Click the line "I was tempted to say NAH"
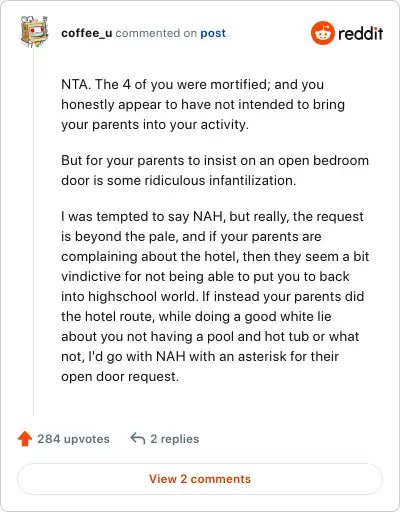 [x=212, y=216]
